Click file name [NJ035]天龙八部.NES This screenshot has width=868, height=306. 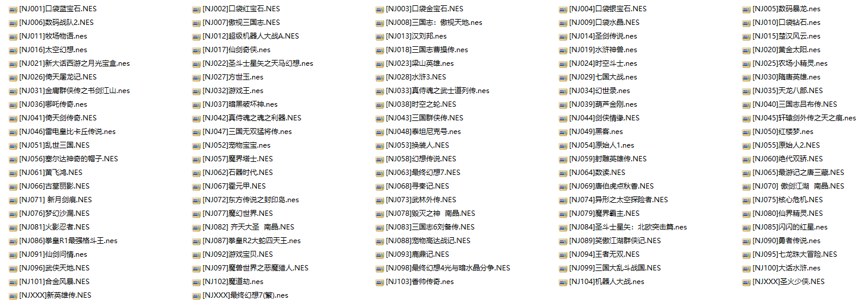click(x=787, y=91)
